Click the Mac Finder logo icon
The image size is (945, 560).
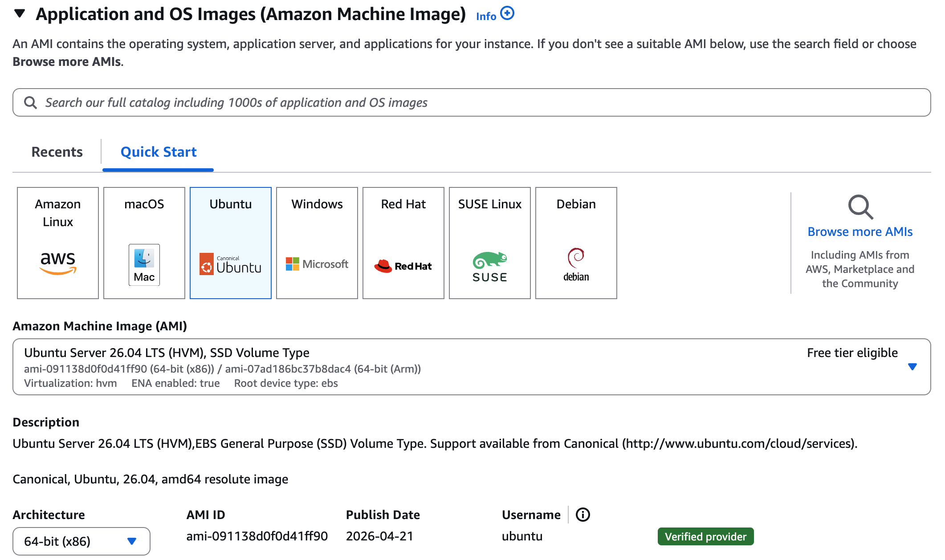click(x=144, y=265)
